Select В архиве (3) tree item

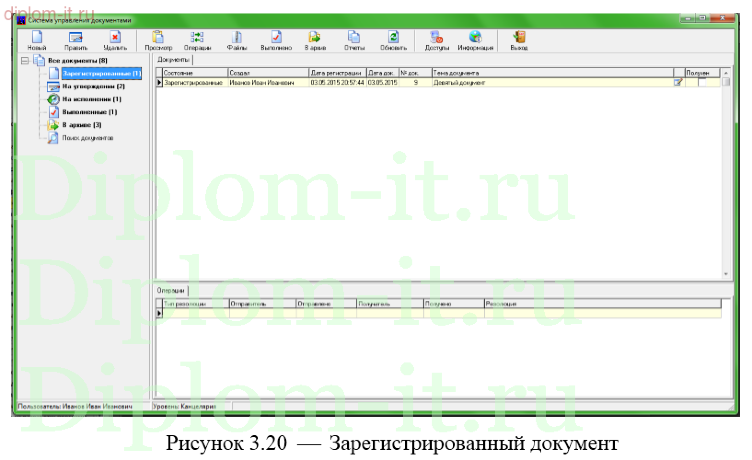(x=82, y=125)
